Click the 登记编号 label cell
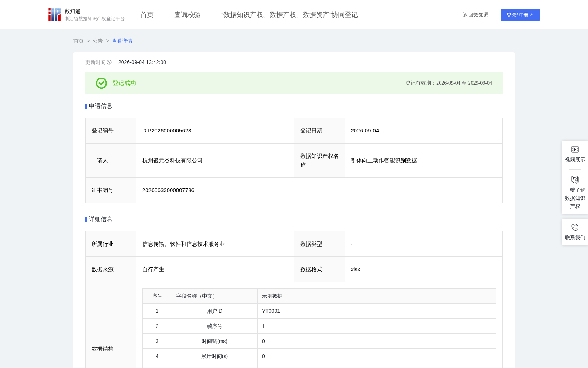 [111, 131]
